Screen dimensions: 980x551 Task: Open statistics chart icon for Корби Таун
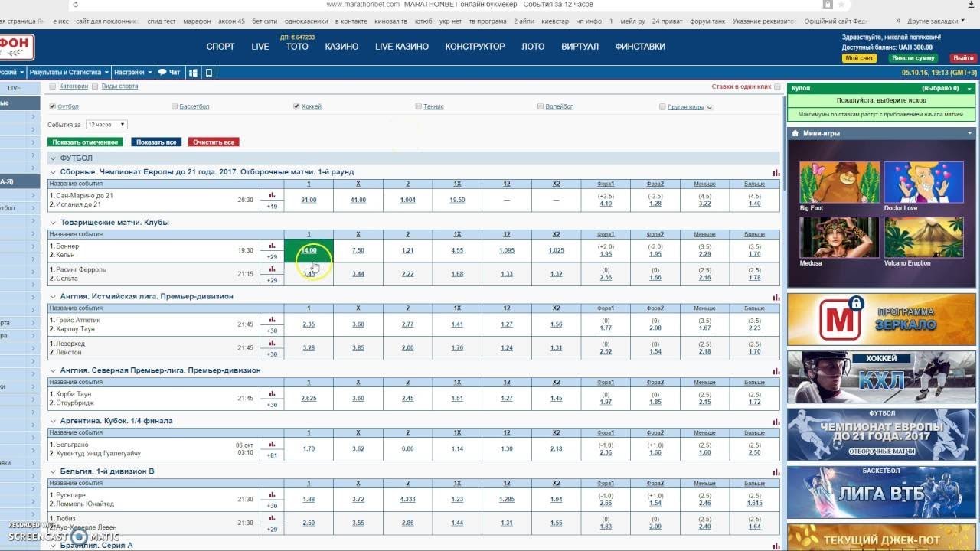point(272,393)
